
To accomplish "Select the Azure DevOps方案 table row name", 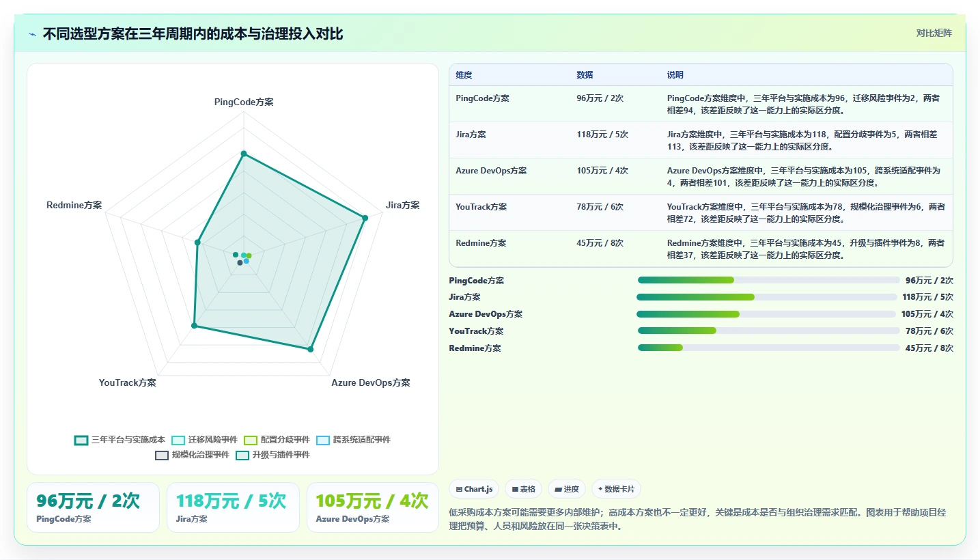I will click(x=491, y=171).
